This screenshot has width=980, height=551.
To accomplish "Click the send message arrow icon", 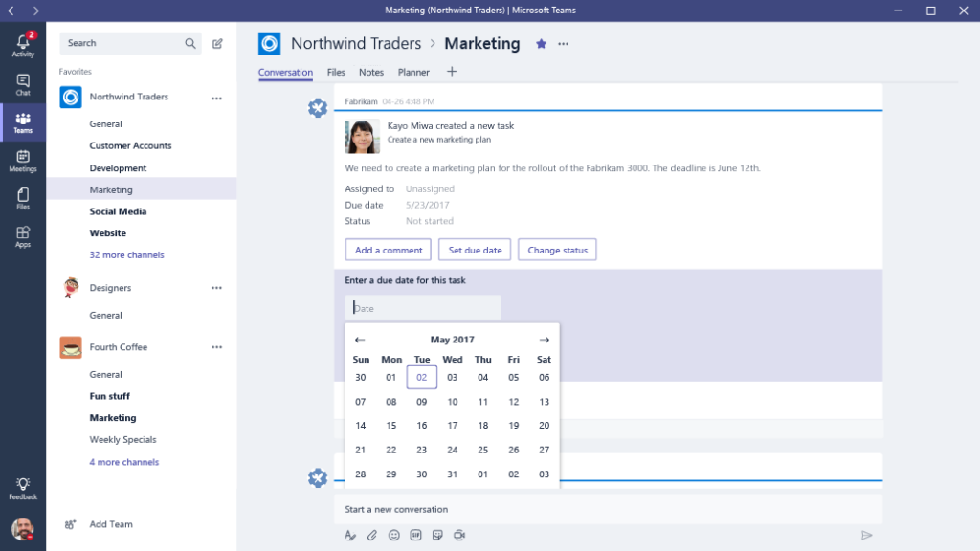I will tap(866, 536).
